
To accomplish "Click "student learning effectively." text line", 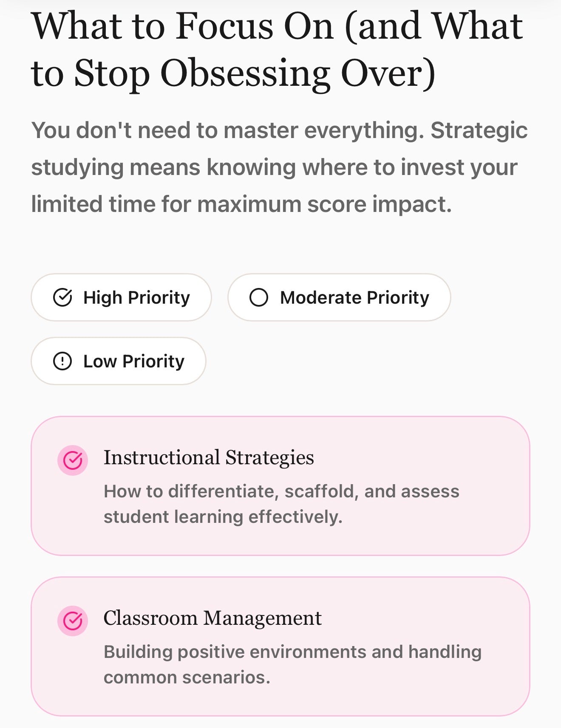I will coord(223,517).
